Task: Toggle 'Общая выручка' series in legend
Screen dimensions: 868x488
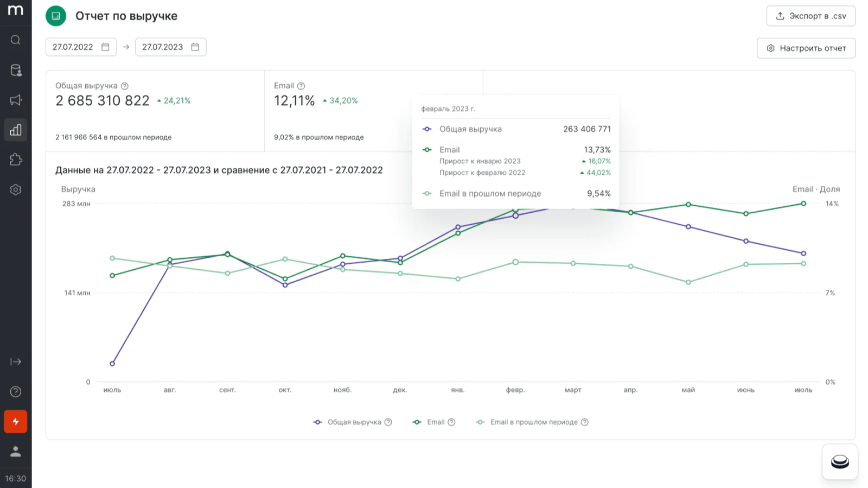Action: (354, 422)
